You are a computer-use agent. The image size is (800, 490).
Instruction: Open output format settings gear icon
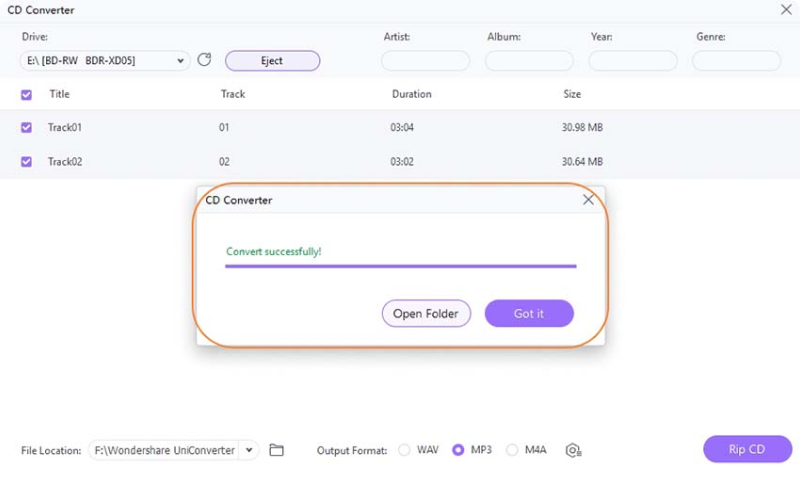(573, 450)
